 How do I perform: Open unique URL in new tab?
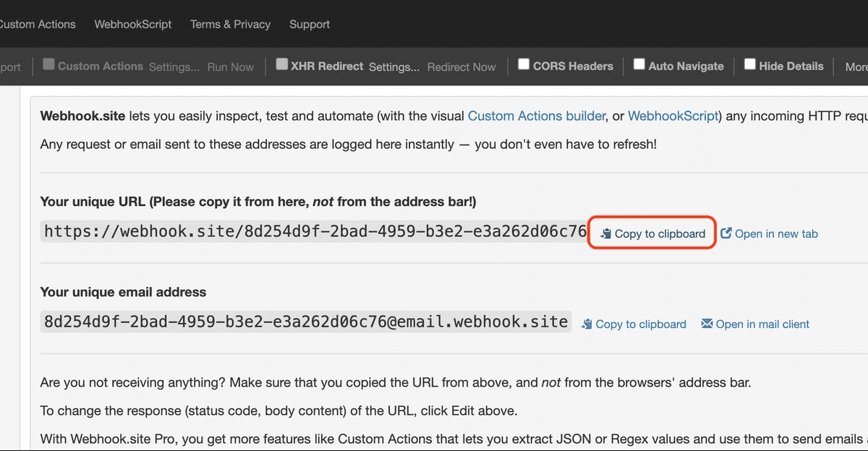(770, 233)
